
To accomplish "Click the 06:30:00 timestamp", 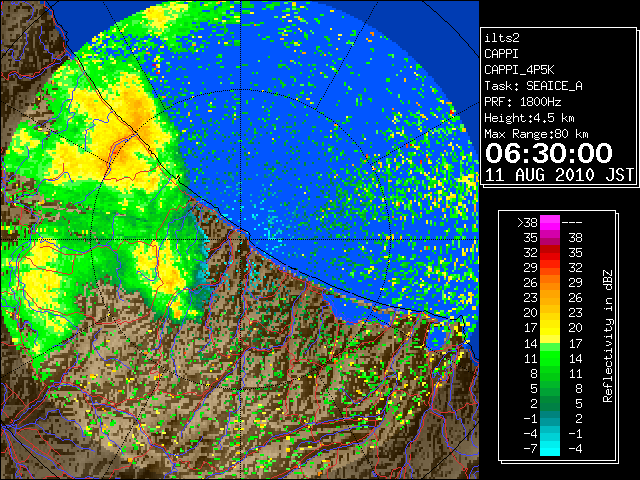I will (549, 153).
